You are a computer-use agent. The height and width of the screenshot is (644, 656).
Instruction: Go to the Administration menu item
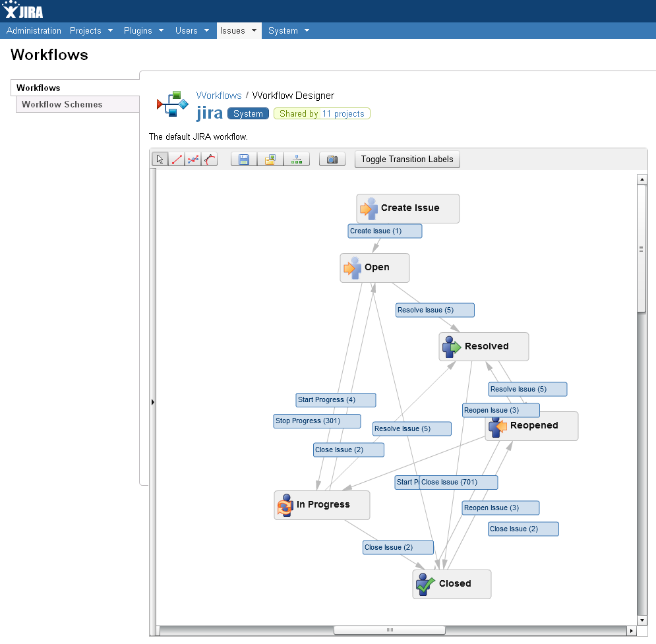[x=34, y=30]
